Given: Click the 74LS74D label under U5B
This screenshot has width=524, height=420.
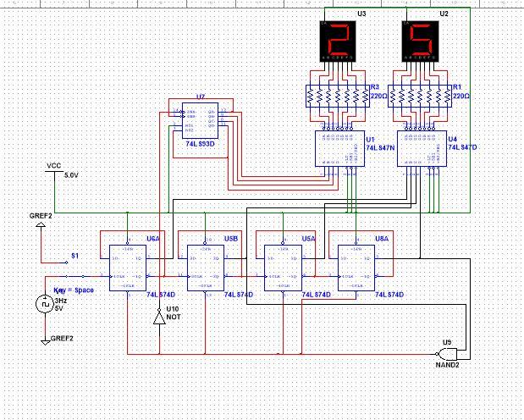Looking at the screenshot, I should click(x=239, y=295).
